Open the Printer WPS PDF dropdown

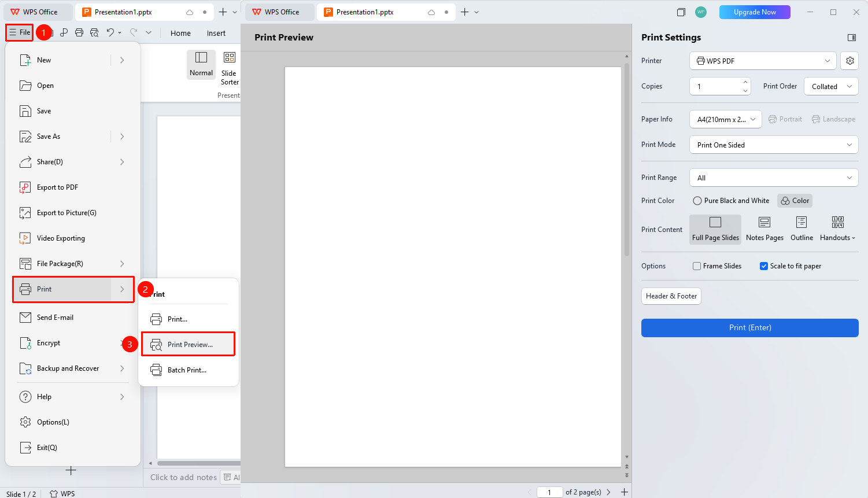(x=763, y=61)
